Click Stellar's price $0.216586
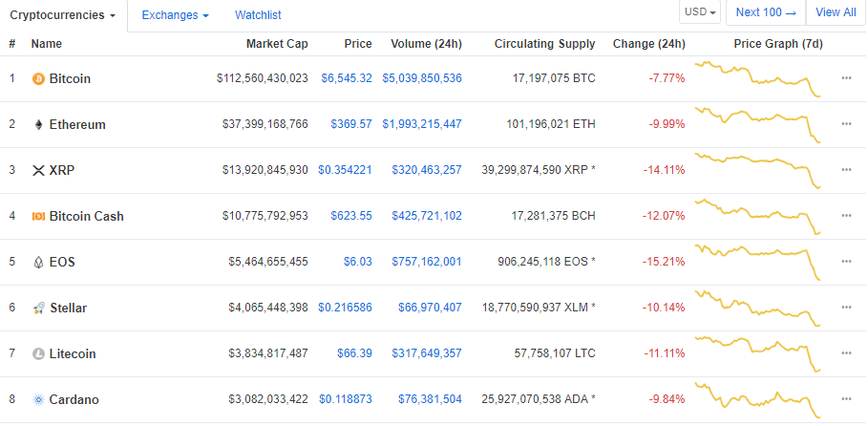This screenshot has width=868, height=426. click(x=345, y=308)
